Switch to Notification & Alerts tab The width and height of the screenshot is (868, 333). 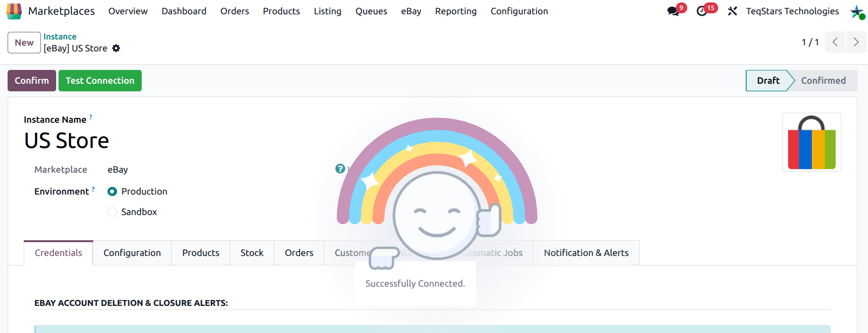point(586,253)
